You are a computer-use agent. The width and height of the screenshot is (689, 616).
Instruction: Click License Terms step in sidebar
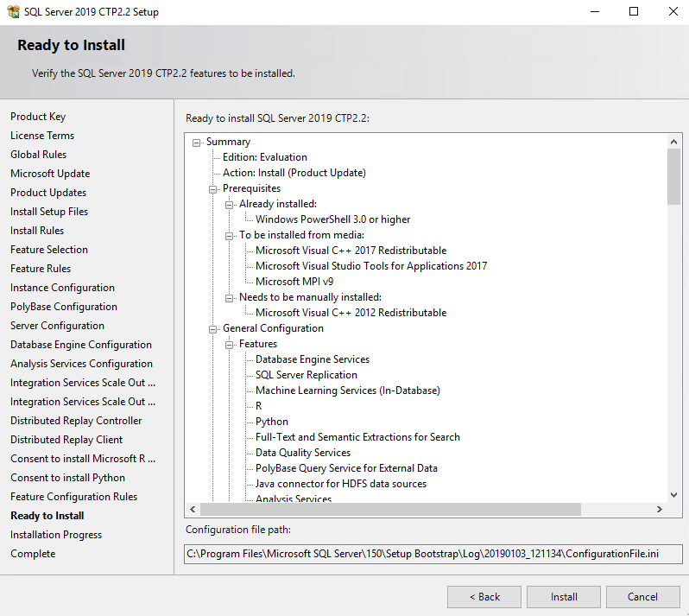click(42, 136)
